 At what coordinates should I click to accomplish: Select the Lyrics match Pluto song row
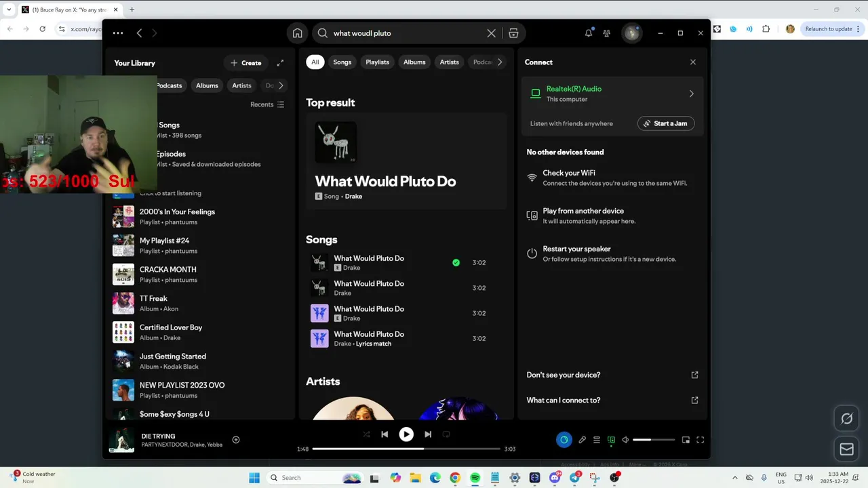406,338
